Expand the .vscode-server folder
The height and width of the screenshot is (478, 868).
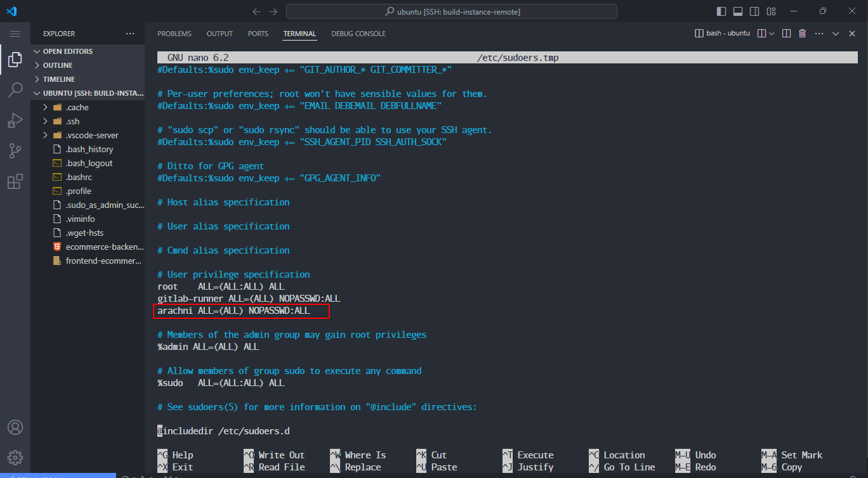pyautogui.click(x=88, y=135)
